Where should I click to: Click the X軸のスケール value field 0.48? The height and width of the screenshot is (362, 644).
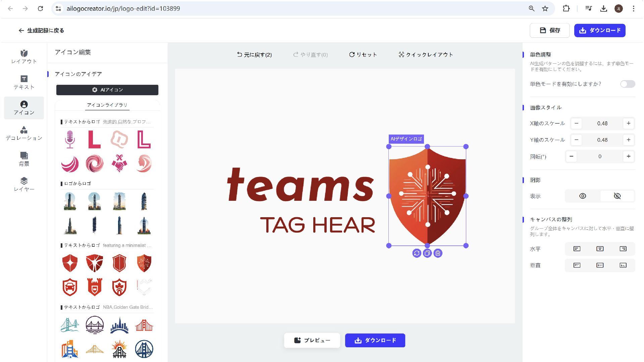602,123
